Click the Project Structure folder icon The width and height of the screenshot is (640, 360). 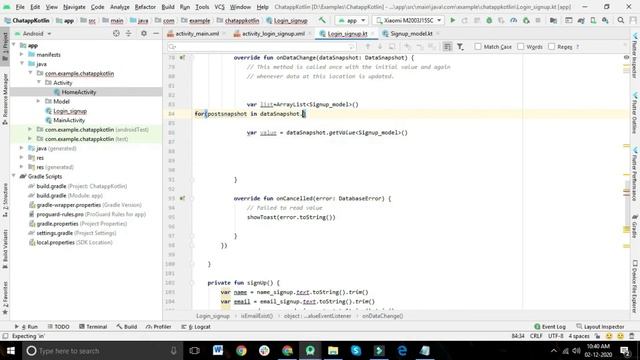click(553, 20)
